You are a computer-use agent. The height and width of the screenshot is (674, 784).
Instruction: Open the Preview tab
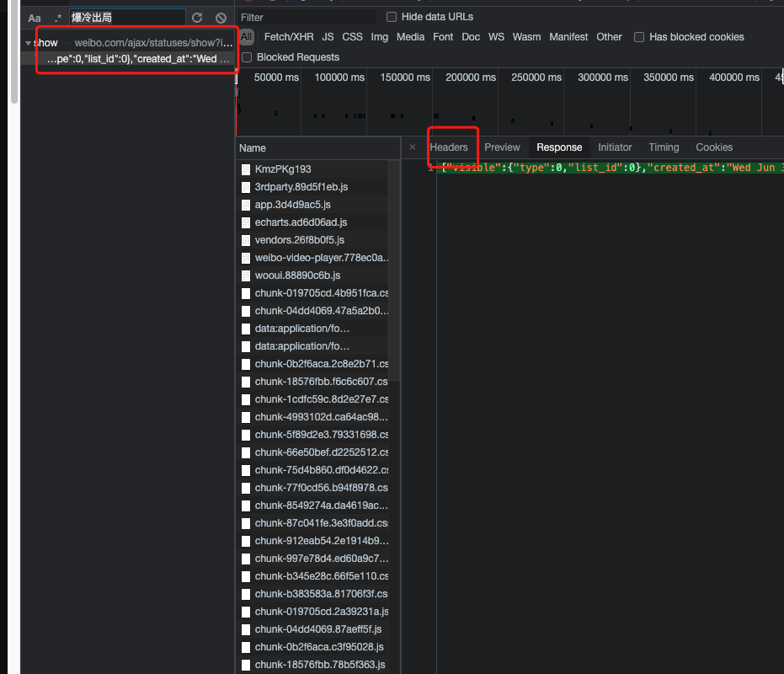pos(502,147)
